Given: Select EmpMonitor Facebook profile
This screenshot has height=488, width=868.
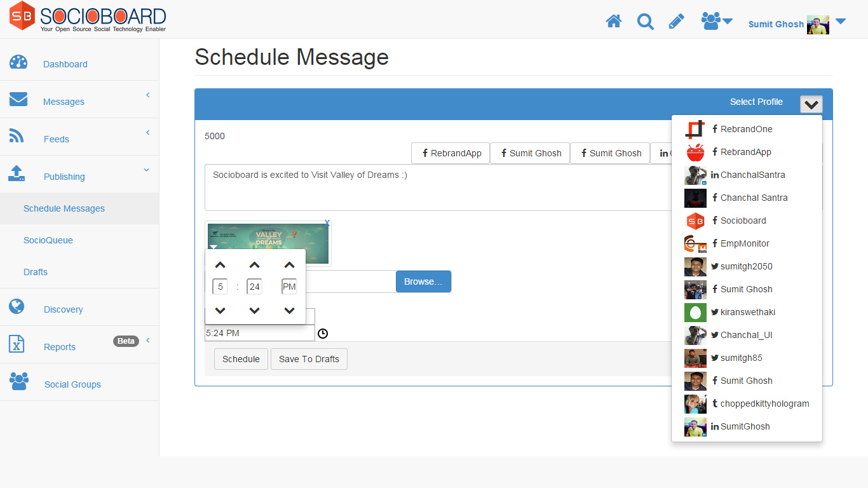Looking at the screenshot, I should click(x=747, y=243).
